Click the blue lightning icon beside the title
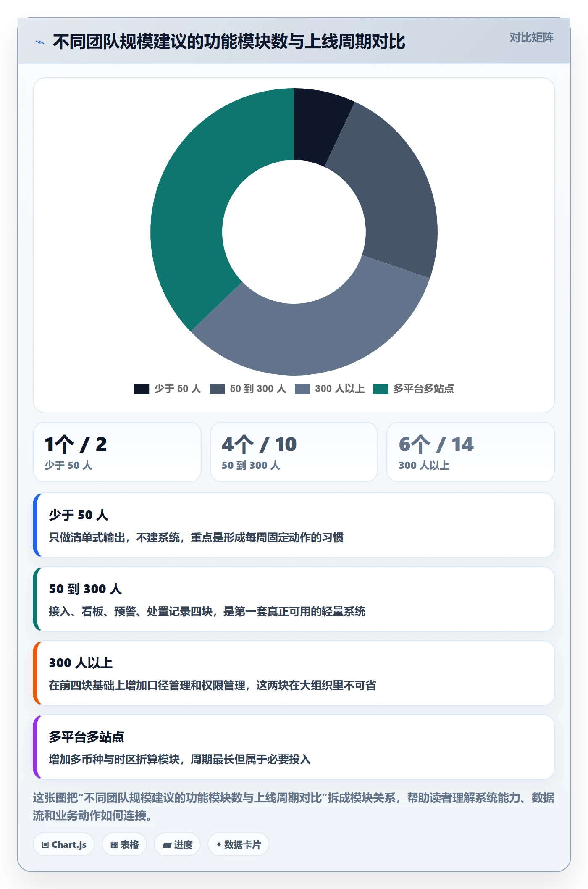 40,42
